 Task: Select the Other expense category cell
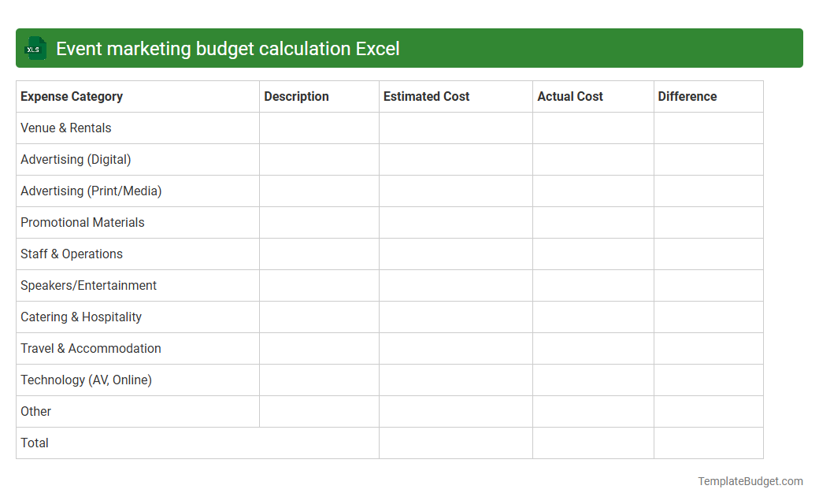(x=35, y=411)
